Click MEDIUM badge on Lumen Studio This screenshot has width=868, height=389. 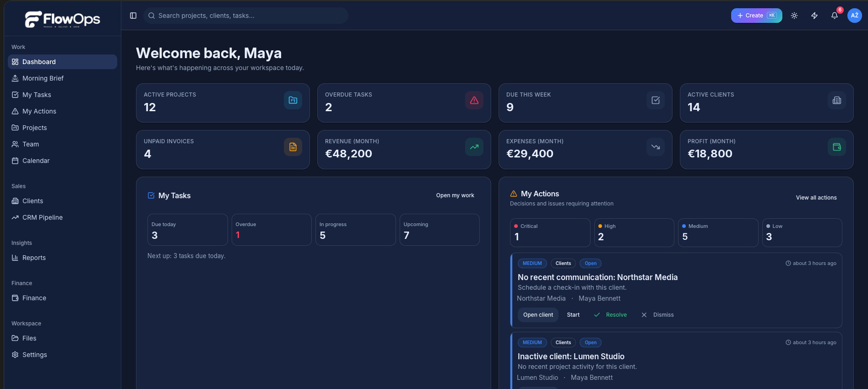(x=532, y=343)
